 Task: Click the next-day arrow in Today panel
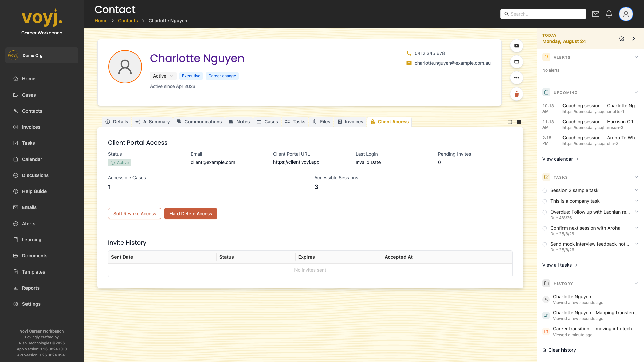634,39
